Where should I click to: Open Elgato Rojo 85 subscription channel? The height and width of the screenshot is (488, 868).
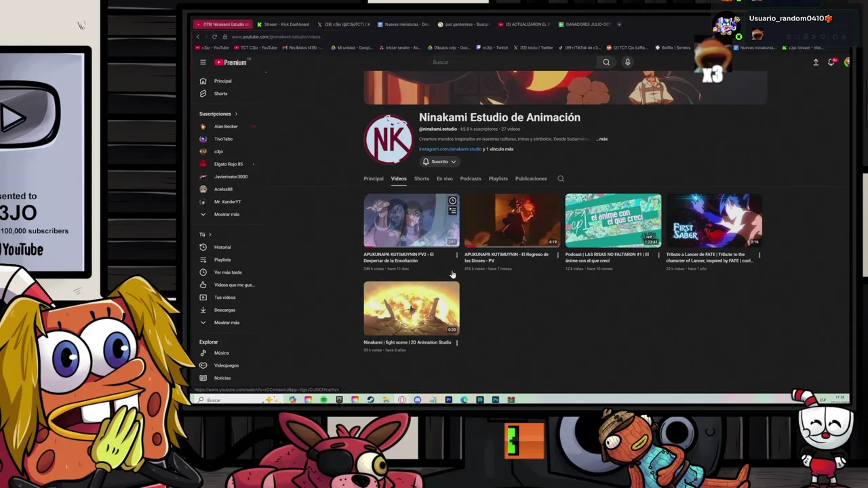coord(228,164)
